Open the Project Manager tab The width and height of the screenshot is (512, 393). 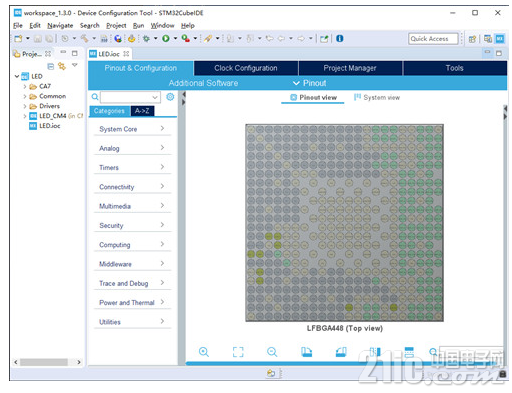pos(350,68)
